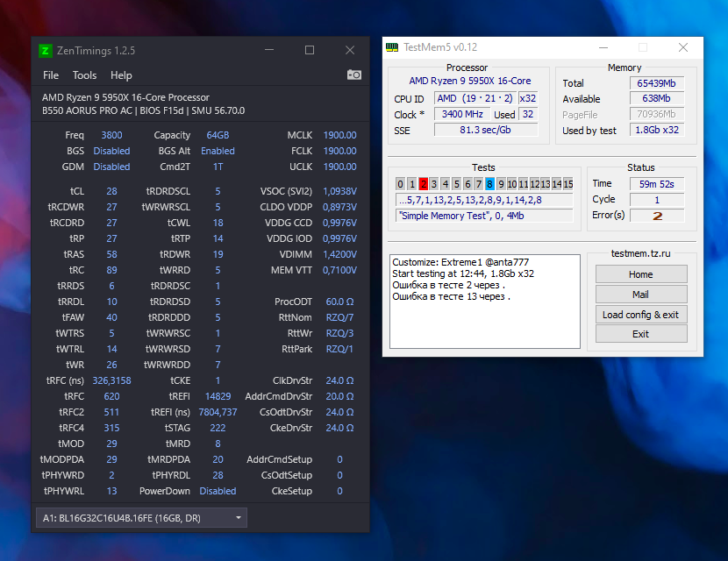
Task: Click the tCL value 28
Action: [x=112, y=191]
